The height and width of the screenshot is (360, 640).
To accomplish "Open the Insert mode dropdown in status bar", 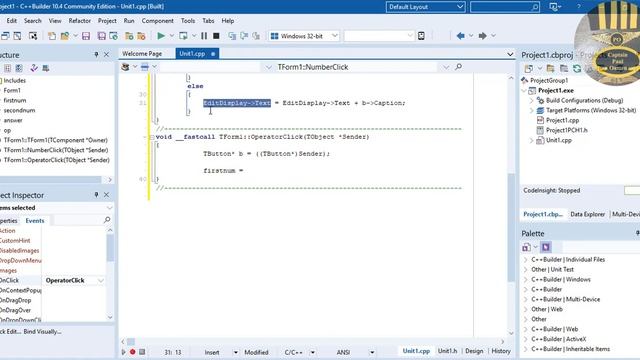I will (x=235, y=352).
